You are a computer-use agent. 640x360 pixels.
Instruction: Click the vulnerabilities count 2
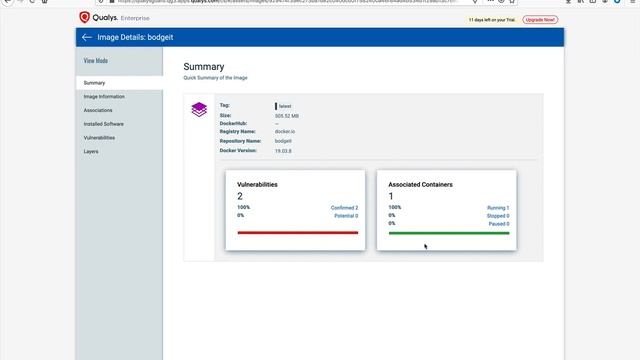point(240,196)
